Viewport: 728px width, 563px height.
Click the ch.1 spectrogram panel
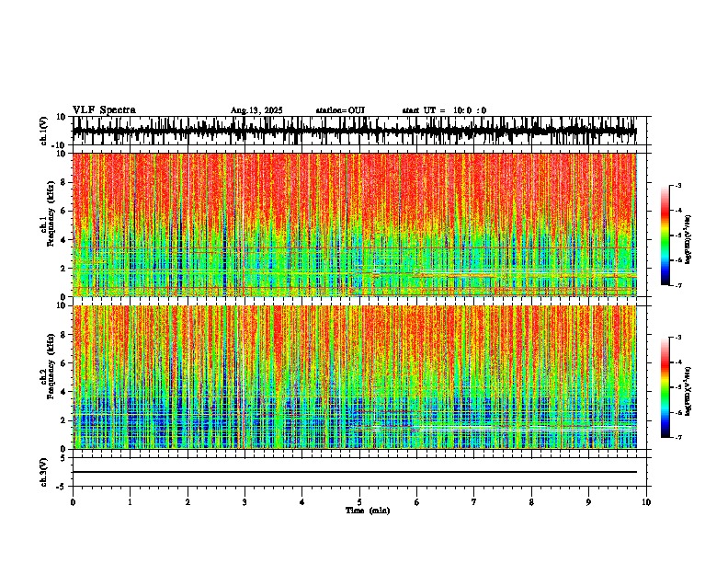pyautogui.click(x=354, y=224)
